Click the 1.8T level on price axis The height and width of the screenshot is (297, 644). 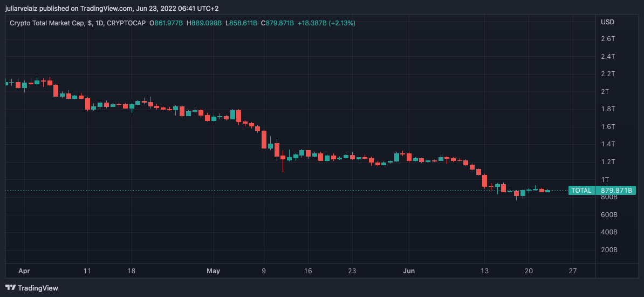608,109
